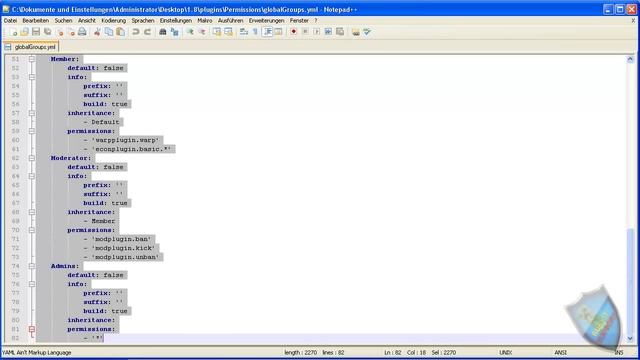Click the Print toolbar icon
640x360 pixels.
click(x=82, y=32)
